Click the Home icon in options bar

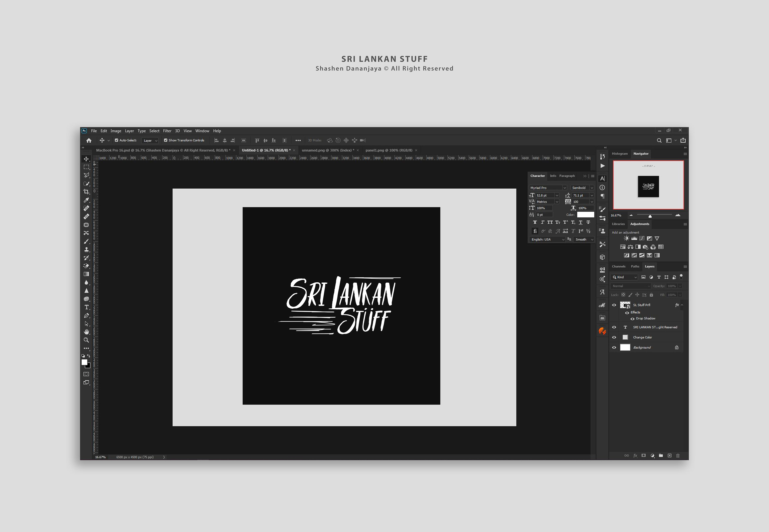[x=89, y=140]
